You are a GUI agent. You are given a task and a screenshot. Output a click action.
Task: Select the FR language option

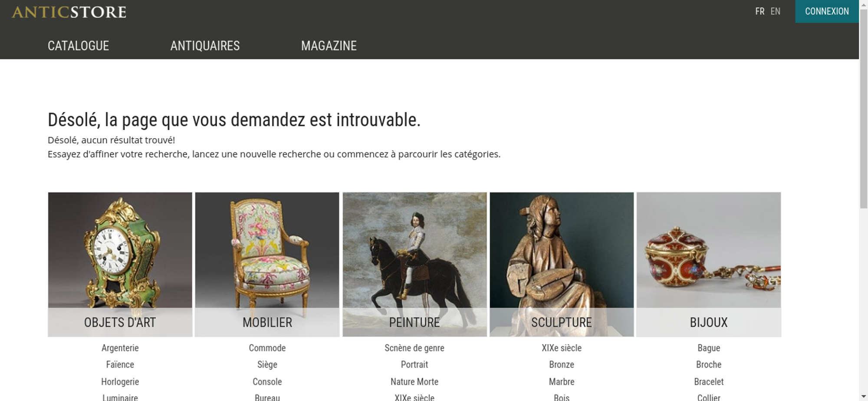(x=759, y=11)
